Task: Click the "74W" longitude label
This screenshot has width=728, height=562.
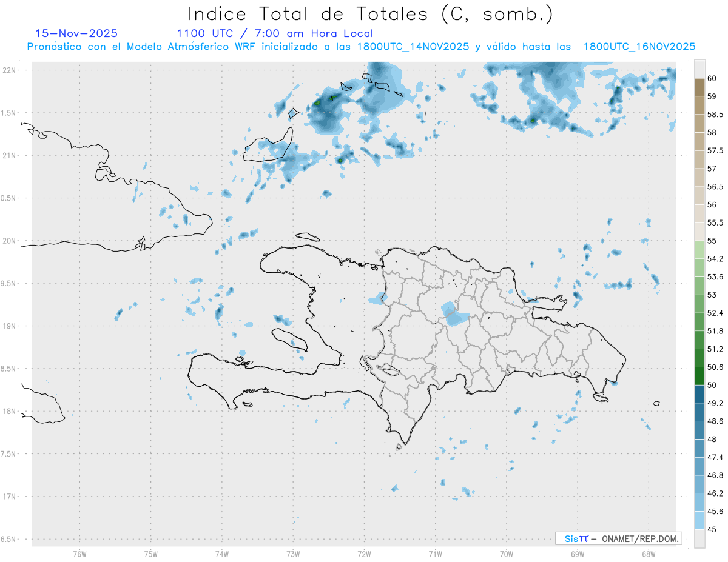Action: pos(221,554)
